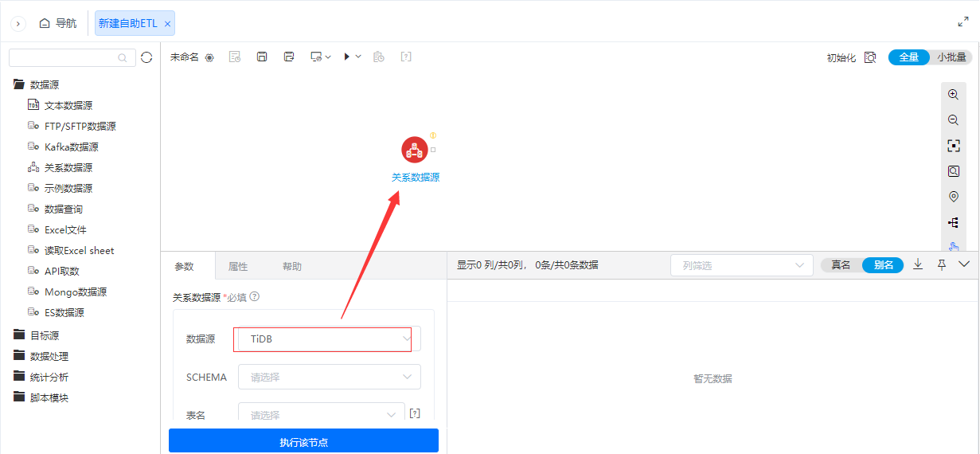Image resolution: width=980 pixels, height=454 pixels.
Task: Select 读取Excel sheet in the tree
Action: 71,250
